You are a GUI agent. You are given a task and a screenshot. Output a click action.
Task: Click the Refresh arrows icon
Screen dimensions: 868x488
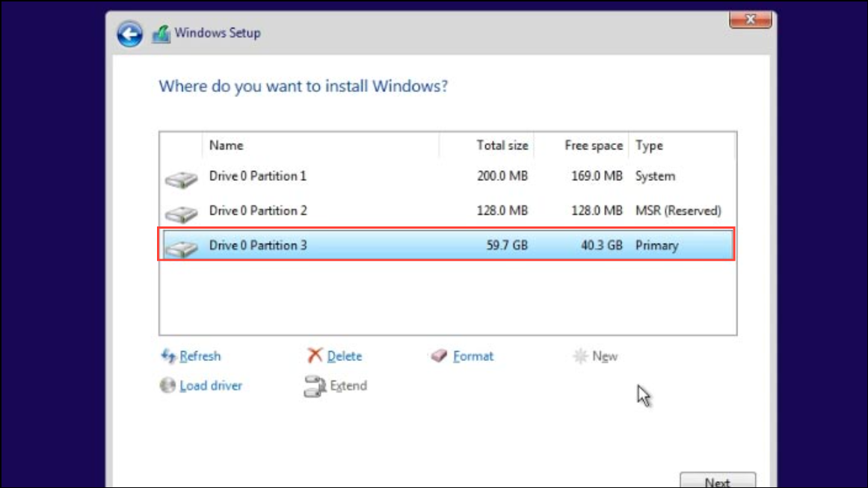(x=167, y=356)
